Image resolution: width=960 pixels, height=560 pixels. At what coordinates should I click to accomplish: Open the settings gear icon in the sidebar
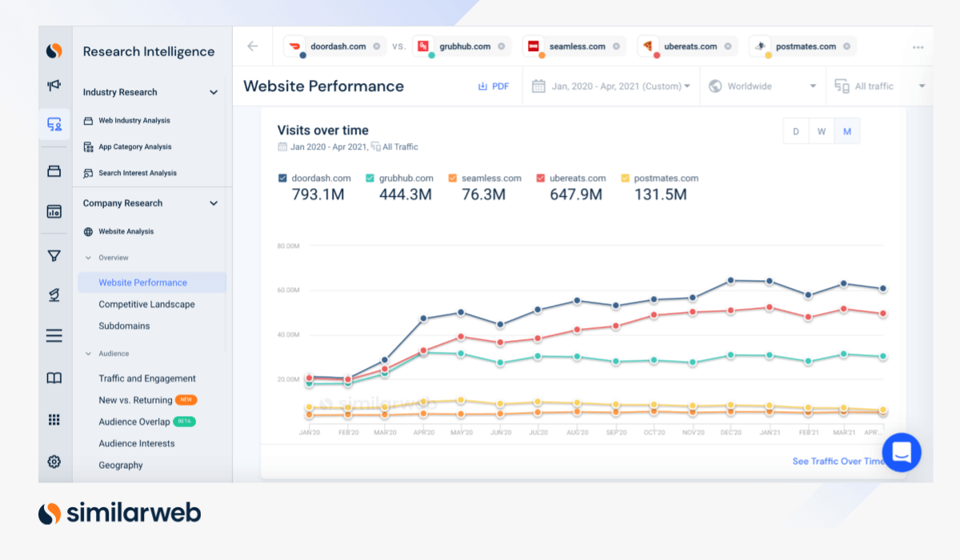pyautogui.click(x=54, y=462)
